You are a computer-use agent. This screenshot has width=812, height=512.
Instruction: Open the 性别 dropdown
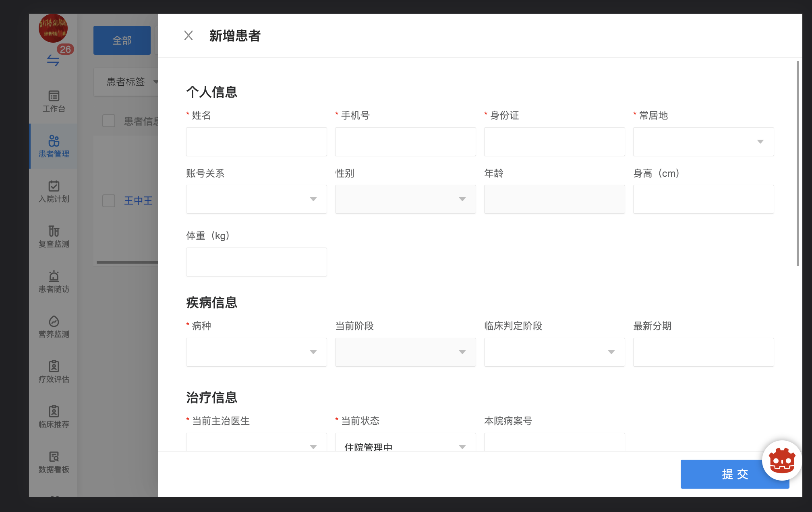[406, 199]
